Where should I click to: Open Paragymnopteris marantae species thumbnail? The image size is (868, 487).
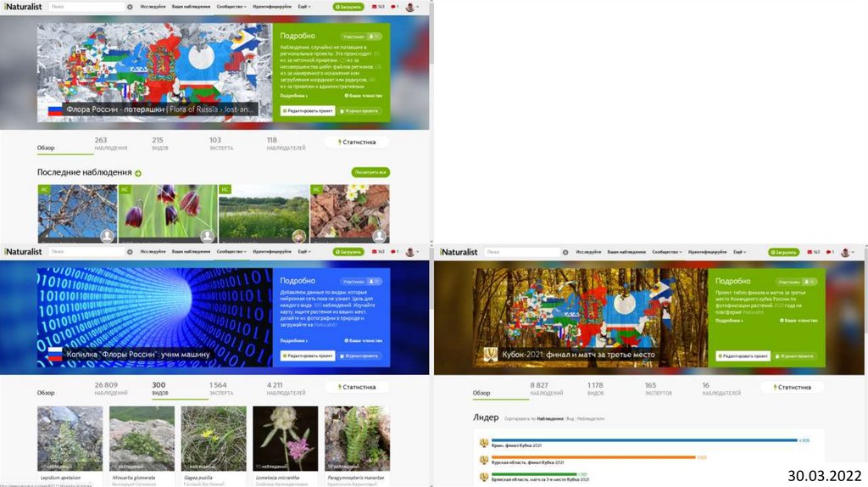pos(357,439)
